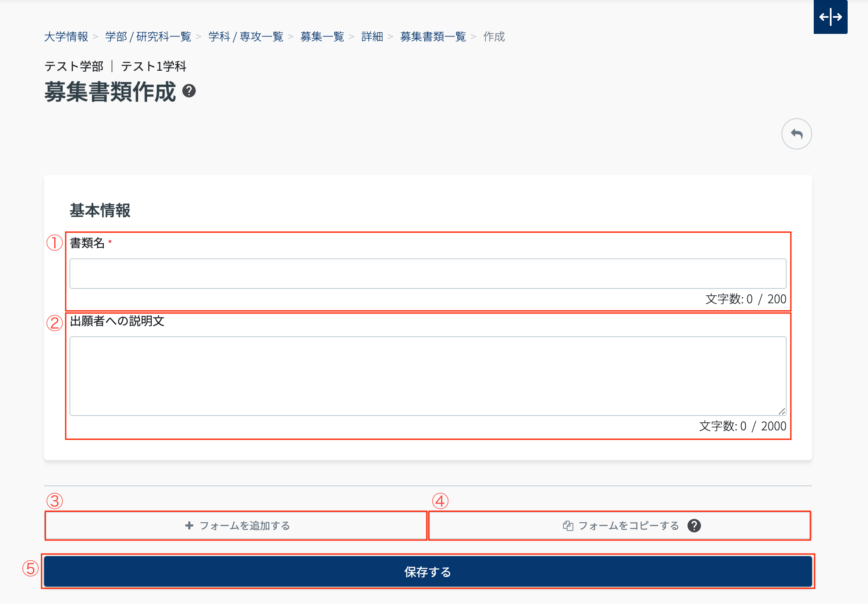Click the plus icon on フォームを追加する
Viewport: 868px width, 604px height.
[x=189, y=526]
